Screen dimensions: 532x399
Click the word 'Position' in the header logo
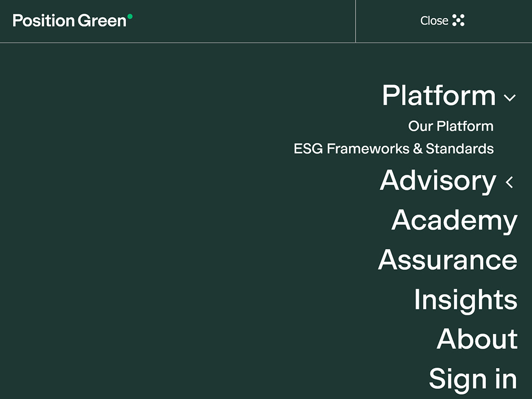(44, 21)
